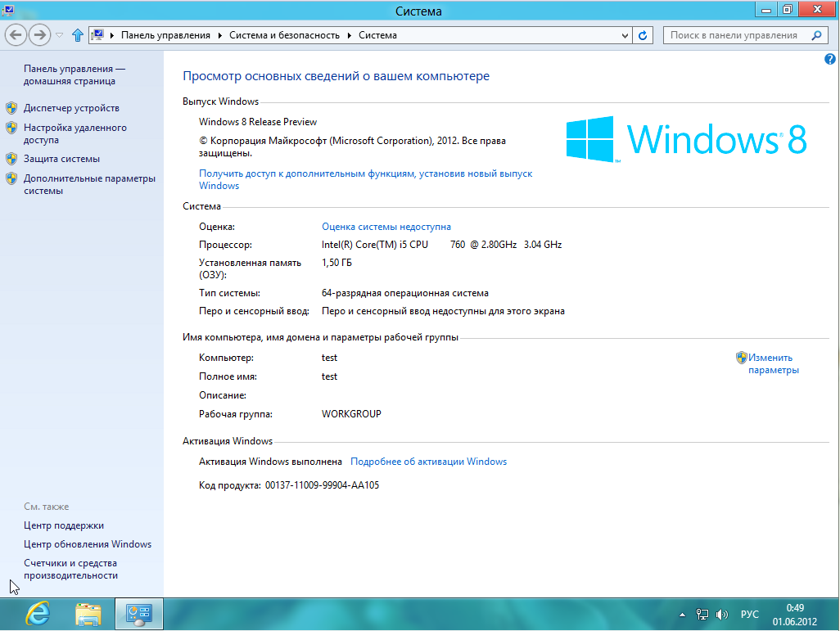The width and height of the screenshot is (840, 631).
Task: Click the magnifier search icon
Action: pyautogui.click(x=816, y=35)
